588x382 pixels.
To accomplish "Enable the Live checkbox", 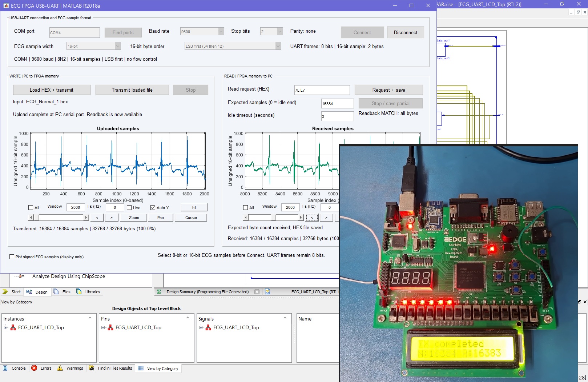I will [x=129, y=208].
